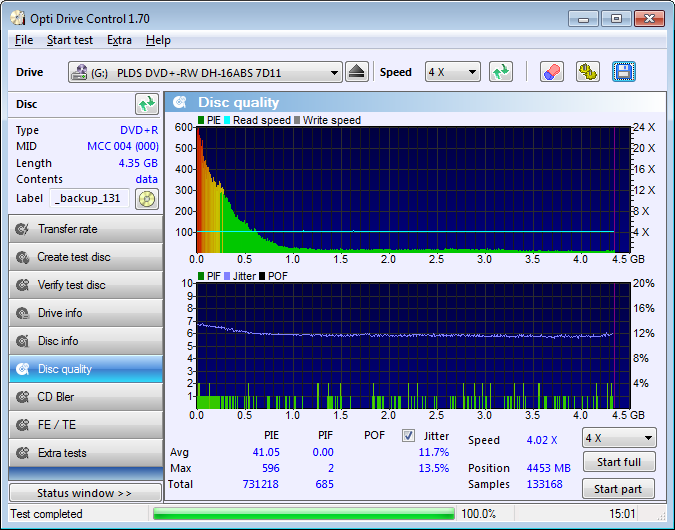The image size is (675, 530).
Task: Click the PIF/Jitter graph area
Action: tap(413, 346)
